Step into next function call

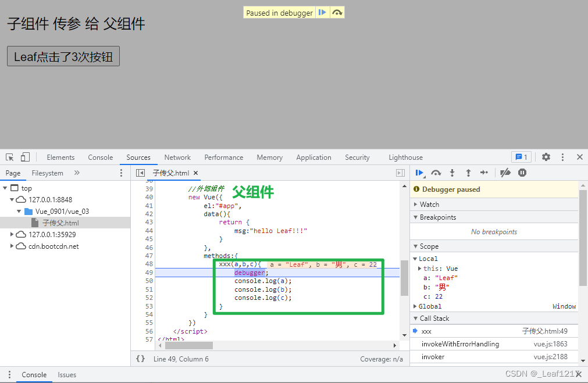coord(452,173)
